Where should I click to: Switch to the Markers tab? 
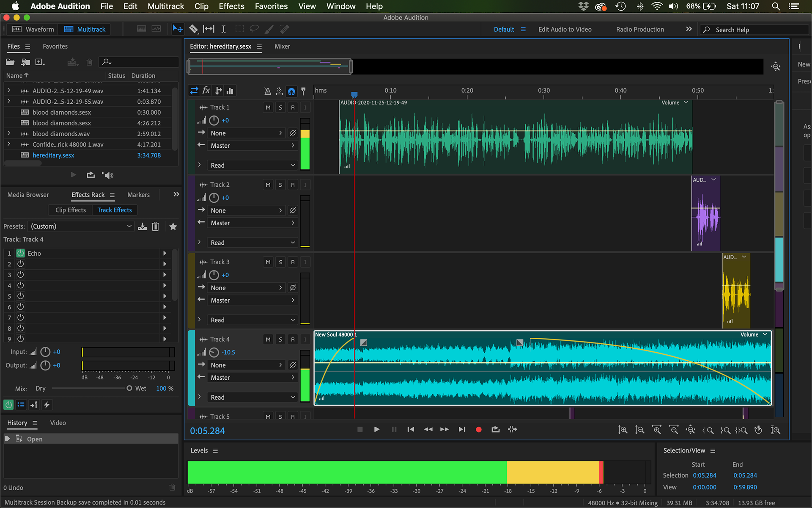pyautogui.click(x=138, y=195)
